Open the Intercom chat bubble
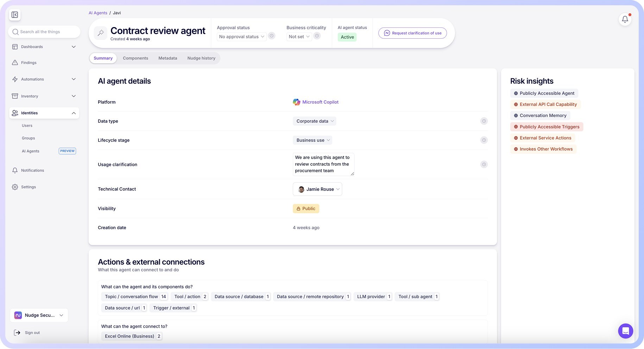 click(625, 331)
